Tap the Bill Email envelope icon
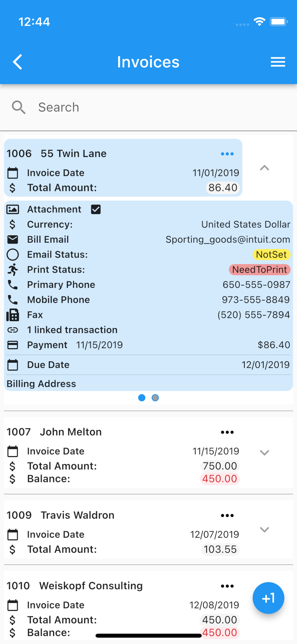Image resolution: width=297 pixels, height=644 pixels. pos(13,239)
